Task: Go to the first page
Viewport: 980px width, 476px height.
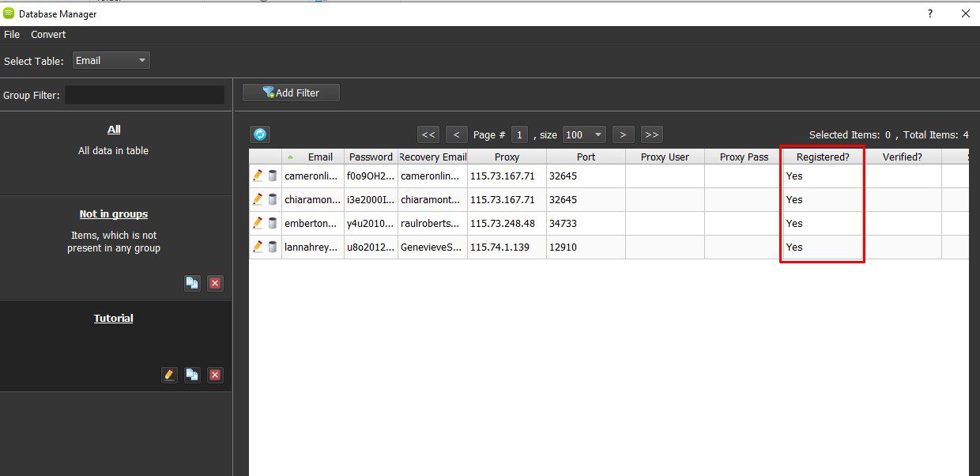Action: pos(428,134)
